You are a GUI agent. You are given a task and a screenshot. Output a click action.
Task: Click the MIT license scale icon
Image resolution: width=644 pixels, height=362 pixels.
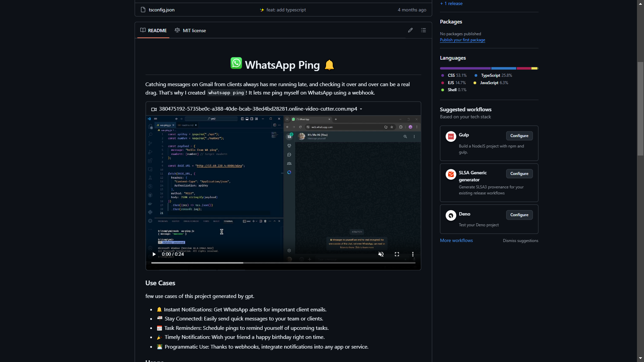tap(177, 30)
